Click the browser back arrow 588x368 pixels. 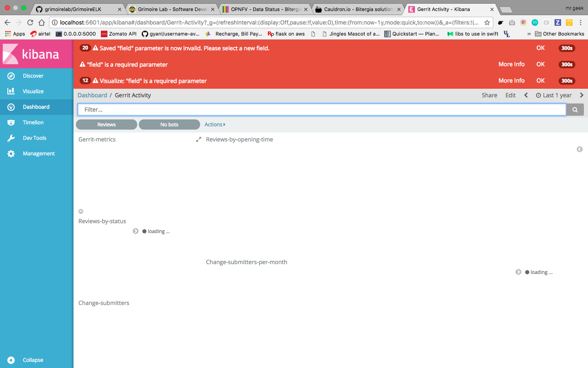coord(7,22)
